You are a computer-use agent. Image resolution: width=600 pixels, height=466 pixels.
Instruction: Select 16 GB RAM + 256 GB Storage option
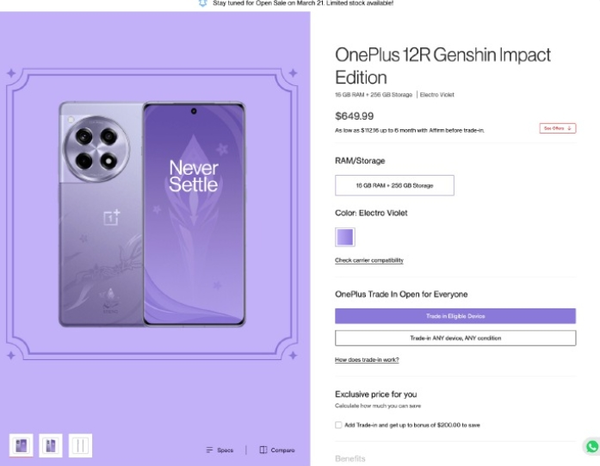395,186
